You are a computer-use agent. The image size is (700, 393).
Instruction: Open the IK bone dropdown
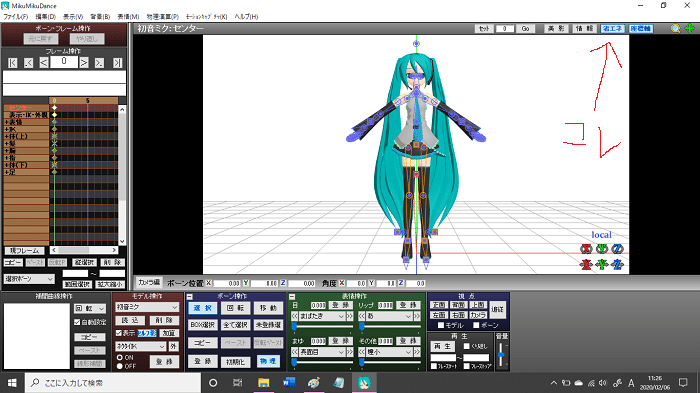point(141,347)
